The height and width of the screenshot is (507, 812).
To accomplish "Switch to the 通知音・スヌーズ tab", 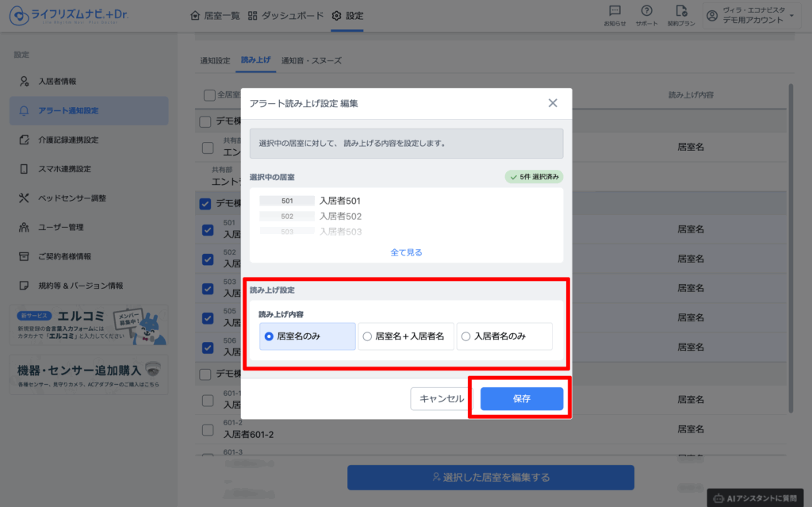I will coord(311,60).
